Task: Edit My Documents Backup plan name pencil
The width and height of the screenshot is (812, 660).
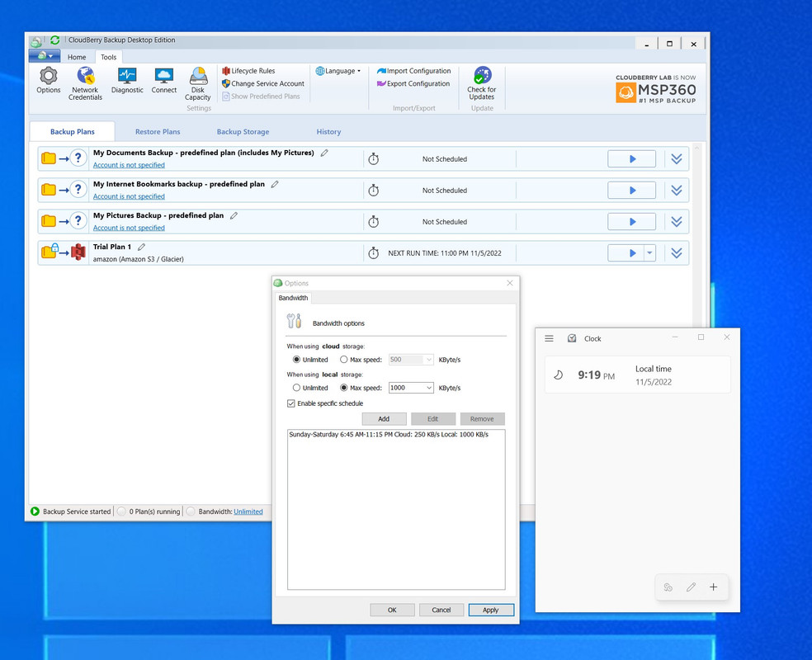Action: pyautogui.click(x=324, y=153)
